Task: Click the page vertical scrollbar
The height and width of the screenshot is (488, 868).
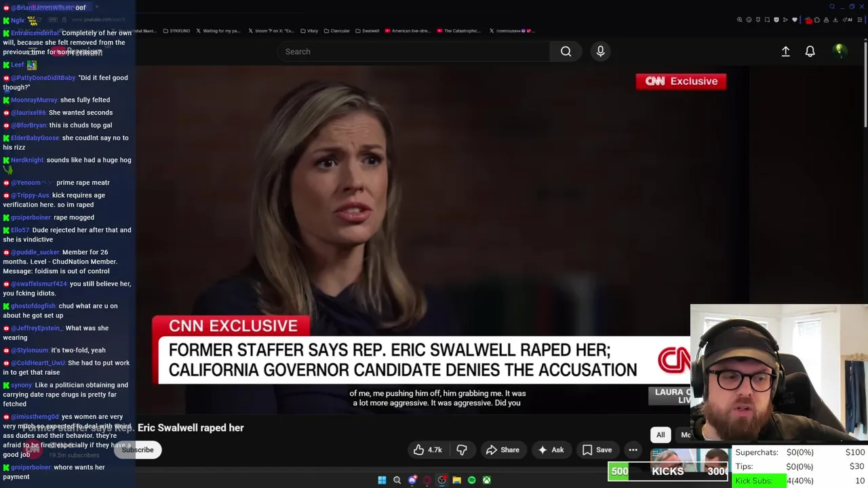Action: coord(865,83)
